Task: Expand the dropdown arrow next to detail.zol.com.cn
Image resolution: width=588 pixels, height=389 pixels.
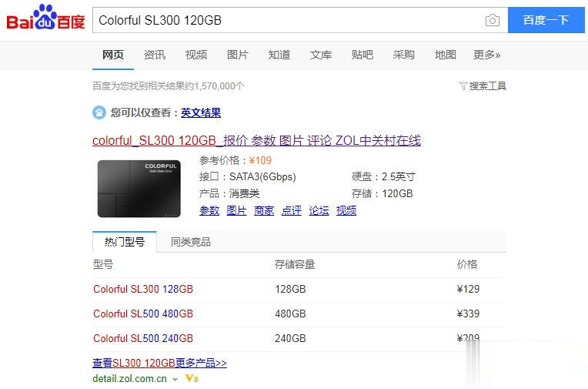Action: (x=175, y=379)
